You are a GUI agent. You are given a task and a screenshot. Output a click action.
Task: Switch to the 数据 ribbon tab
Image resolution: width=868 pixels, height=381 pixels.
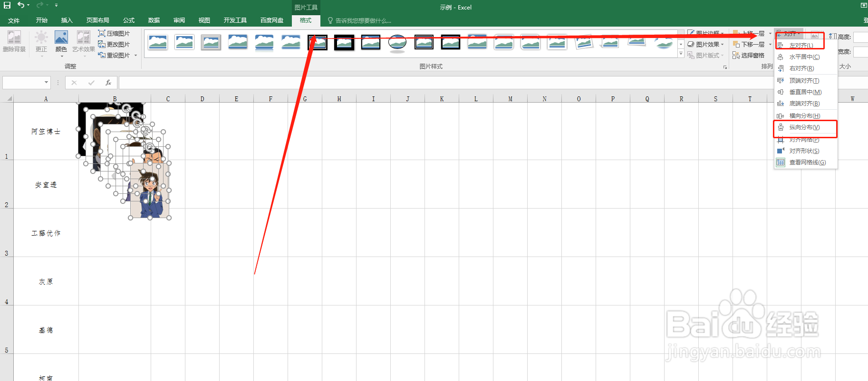pos(154,20)
